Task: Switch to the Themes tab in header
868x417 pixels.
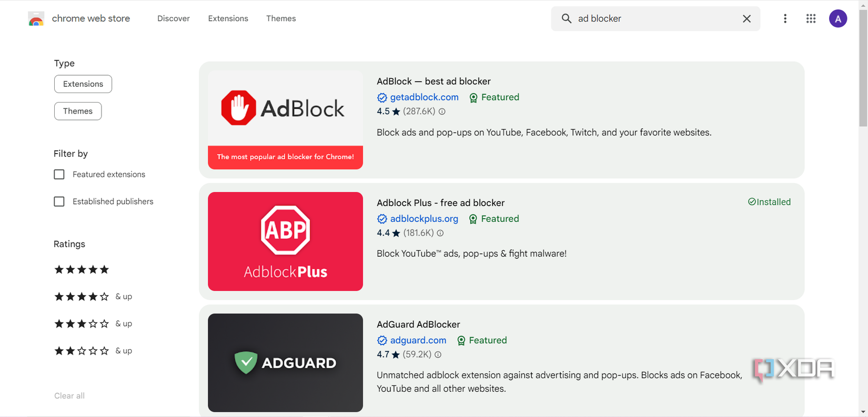Action: pyautogui.click(x=281, y=18)
